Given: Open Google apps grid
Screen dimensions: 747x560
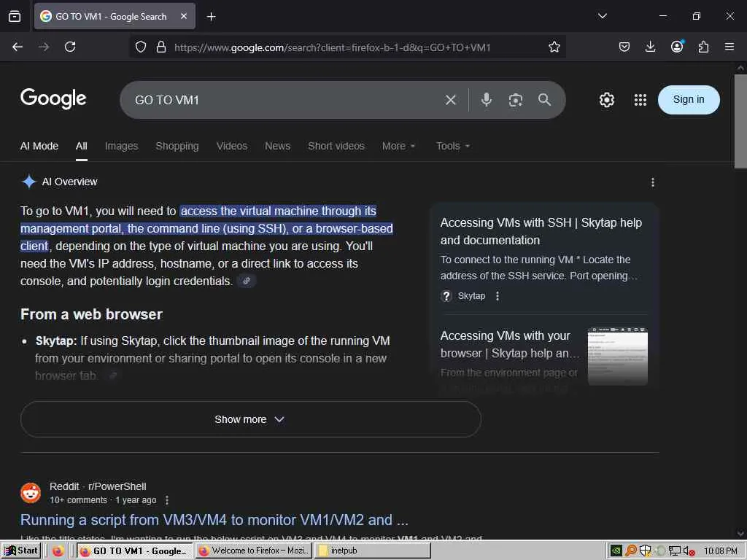Looking at the screenshot, I should coord(640,100).
